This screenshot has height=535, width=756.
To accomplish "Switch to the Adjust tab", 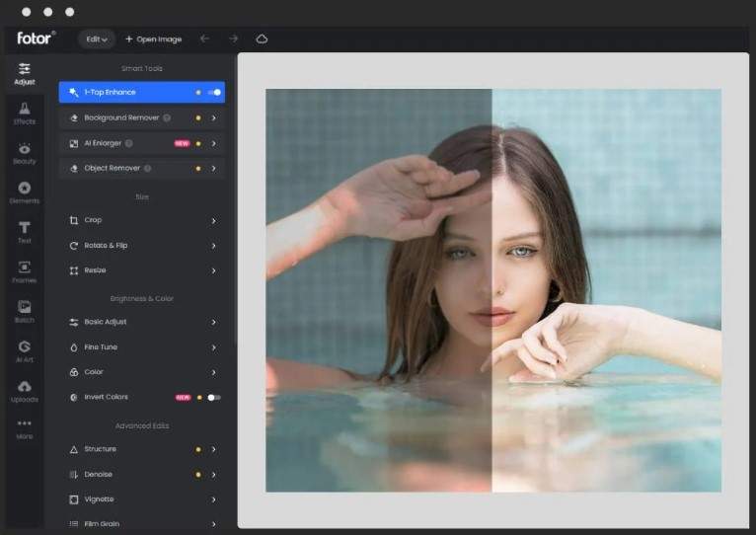I will click(24, 73).
